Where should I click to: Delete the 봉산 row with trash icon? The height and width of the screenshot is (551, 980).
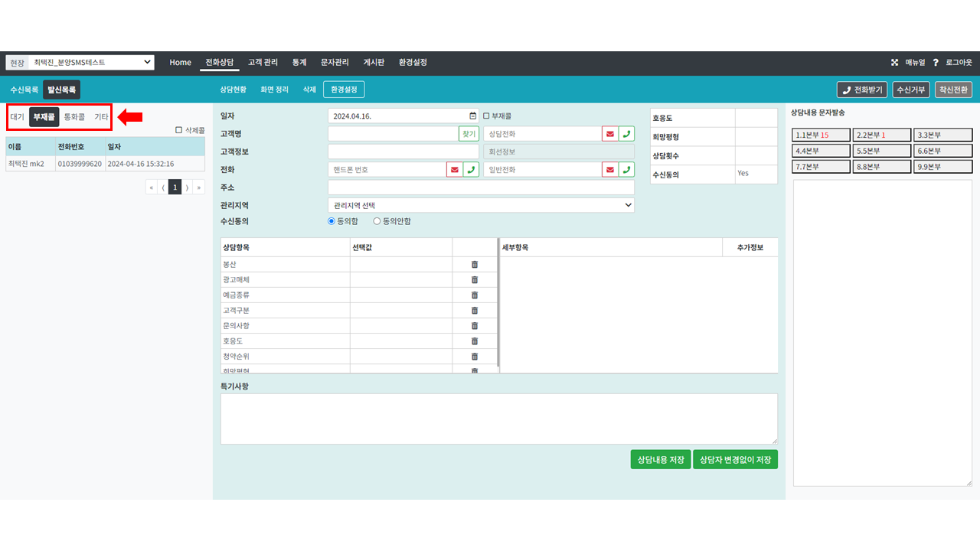474,264
